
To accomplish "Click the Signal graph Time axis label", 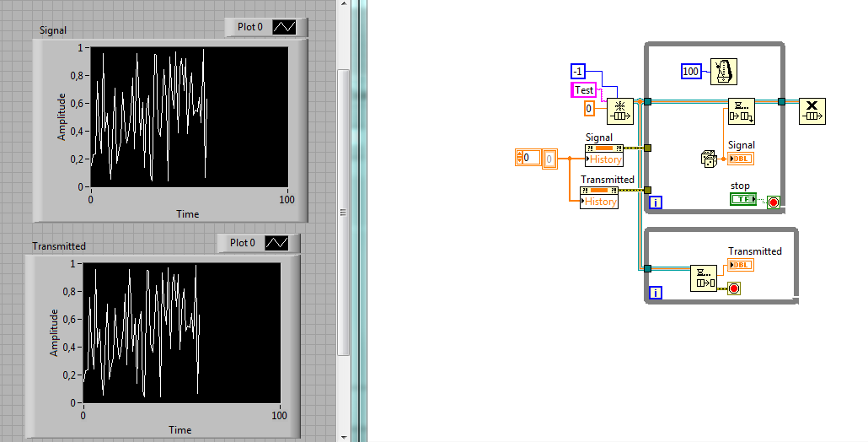I will coord(188,213).
